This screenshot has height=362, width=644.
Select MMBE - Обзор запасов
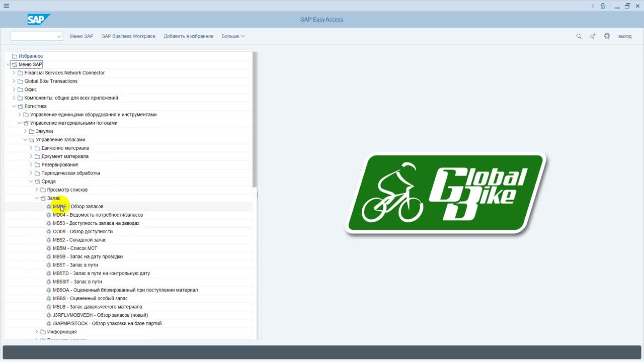(x=78, y=207)
